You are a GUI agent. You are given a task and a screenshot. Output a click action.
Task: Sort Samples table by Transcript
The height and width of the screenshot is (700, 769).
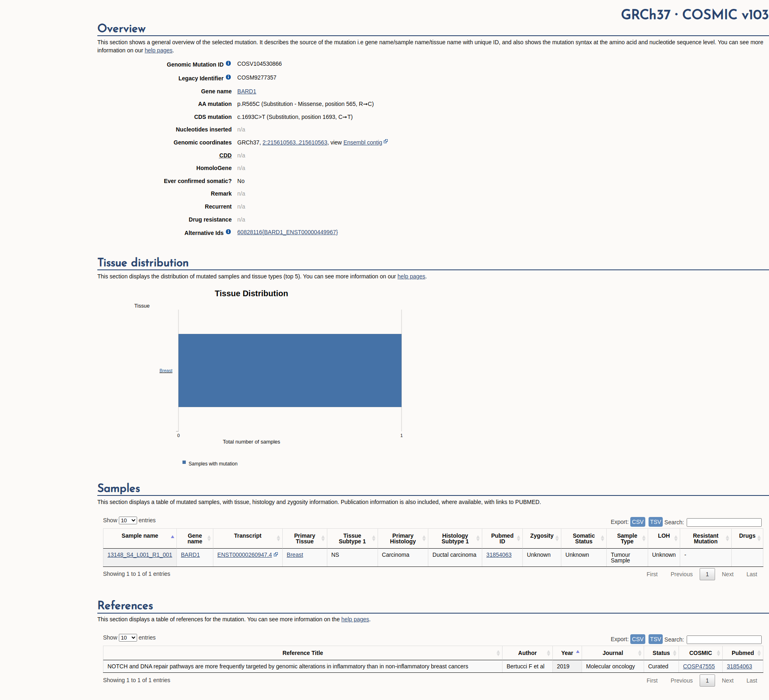tap(247, 538)
